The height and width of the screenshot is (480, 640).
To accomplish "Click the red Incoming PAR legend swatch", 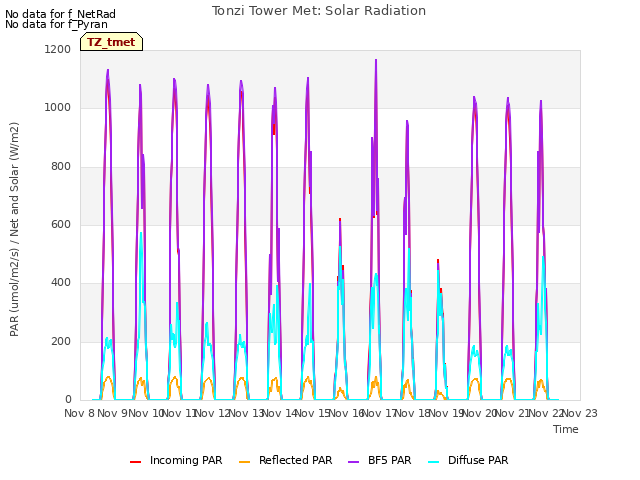I will point(136,462).
